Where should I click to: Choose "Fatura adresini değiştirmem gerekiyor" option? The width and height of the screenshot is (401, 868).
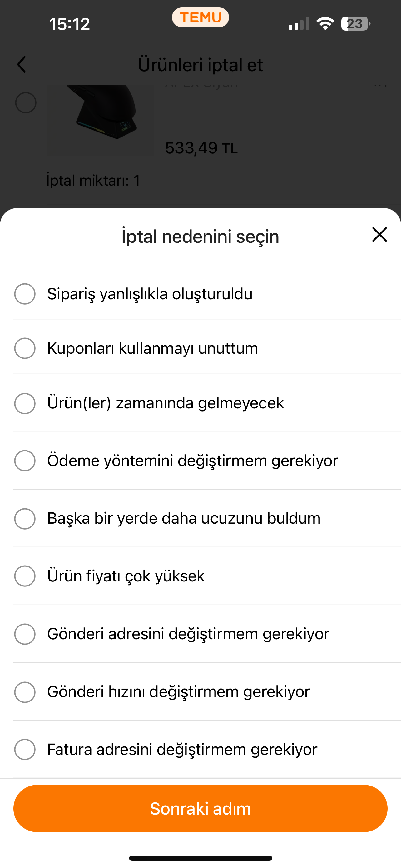[25, 749]
